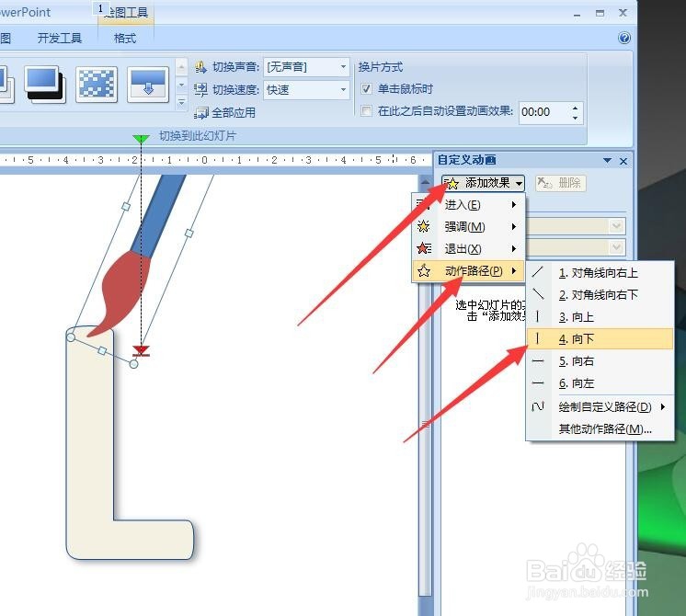Select the shadowed-box slide transition thumbnail
The height and width of the screenshot is (616, 686).
[x=45, y=85]
